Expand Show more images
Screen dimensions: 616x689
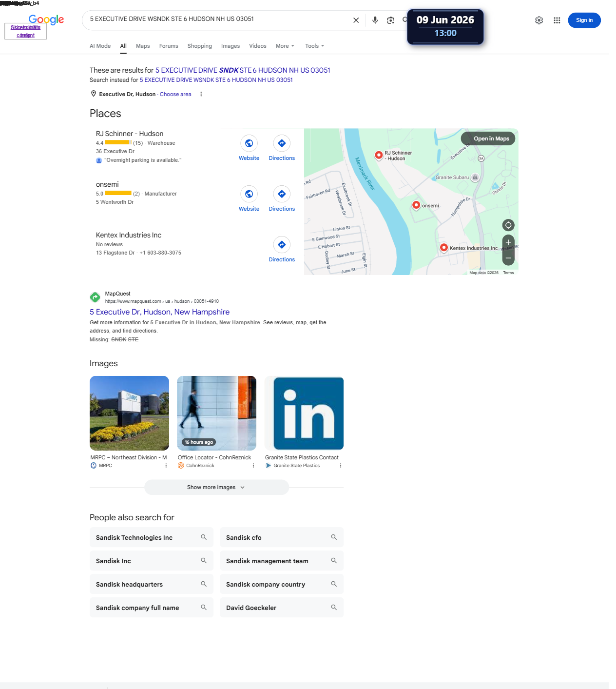pos(216,487)
